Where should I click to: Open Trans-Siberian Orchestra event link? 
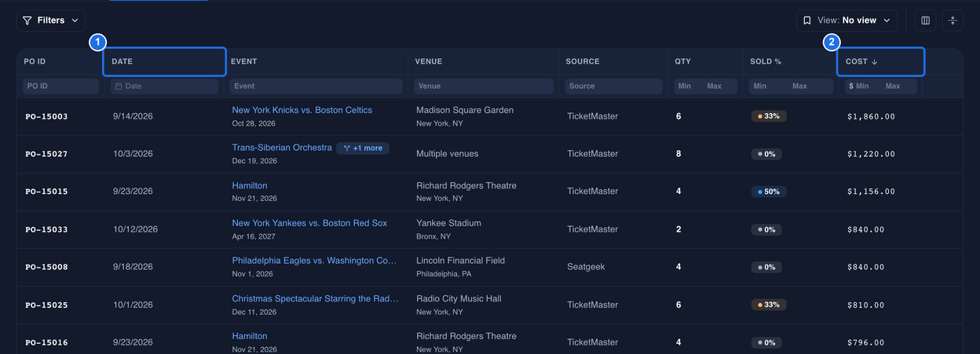pyautogui.click(x=282, y=148)
